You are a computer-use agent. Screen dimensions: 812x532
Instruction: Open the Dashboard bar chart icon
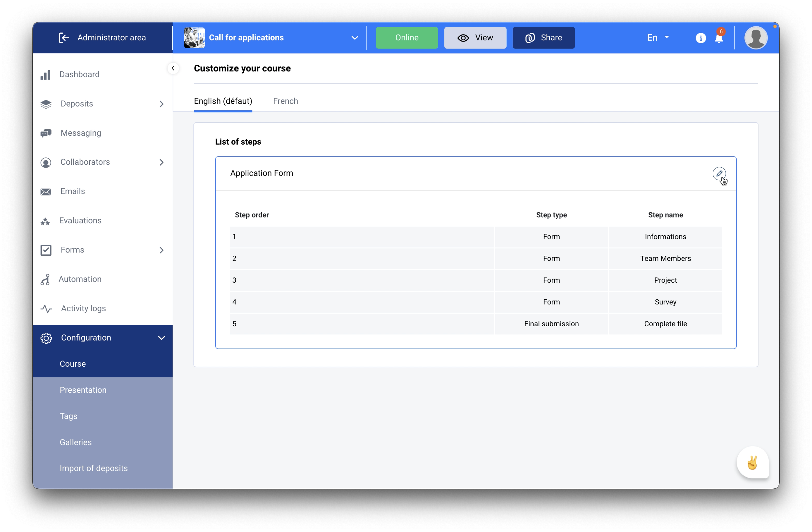[45, 75]
